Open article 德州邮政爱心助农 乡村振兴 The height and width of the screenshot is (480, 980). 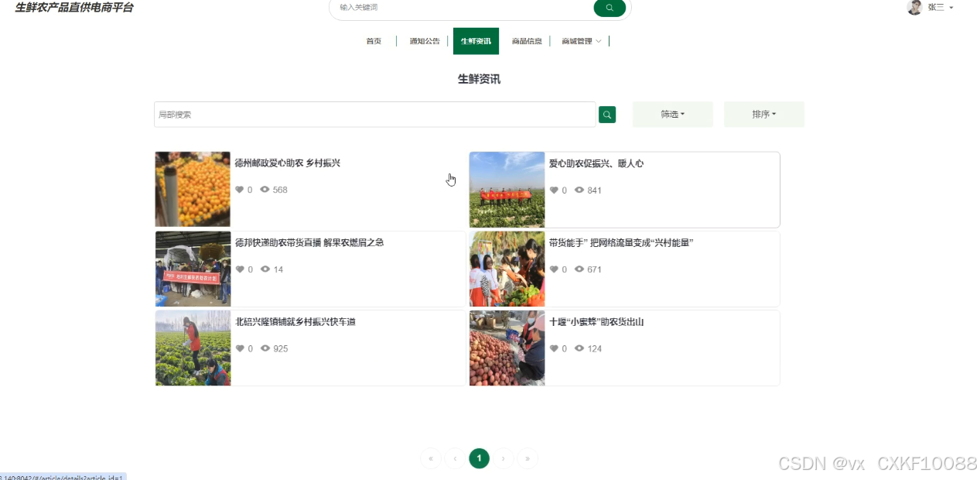point(288,163)
